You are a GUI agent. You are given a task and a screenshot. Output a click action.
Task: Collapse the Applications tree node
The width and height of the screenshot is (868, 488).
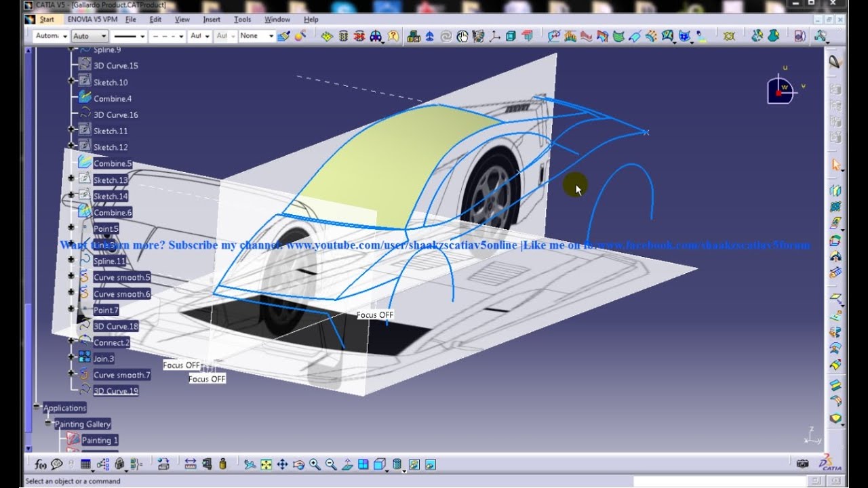[x=37, y=407]
